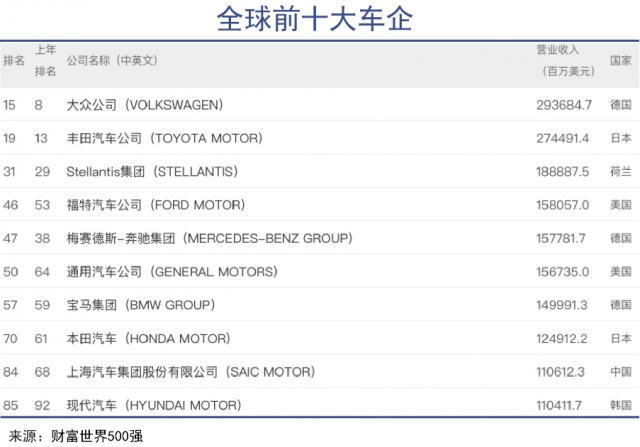Click the 荷兰 country cell for Stellantis
This screenshot has width=640, height=447.
click(620, 172)
